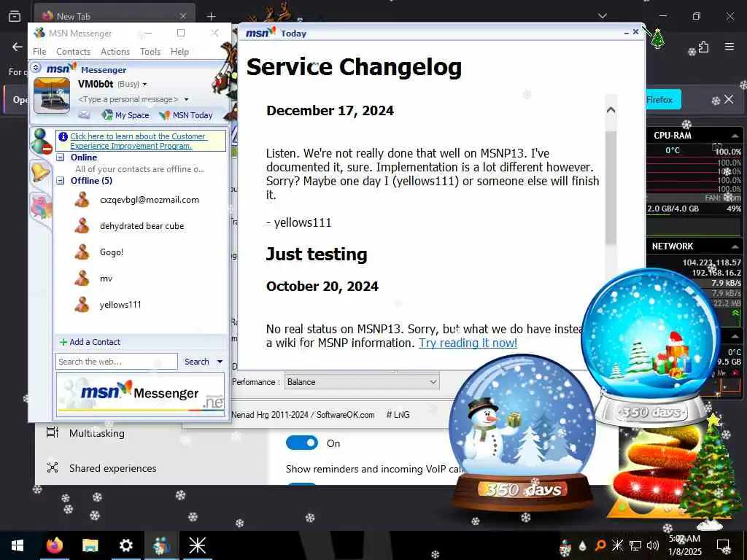This screenshot has width=747, height=560.
Task: Open the Firefox View icon at top-left
Action: (x=15, y=16)
